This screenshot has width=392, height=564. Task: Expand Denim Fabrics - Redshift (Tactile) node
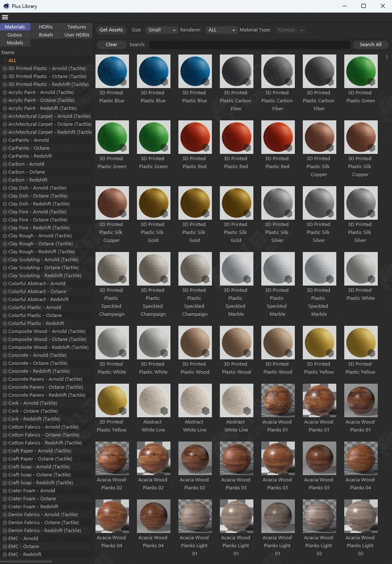[x=5, y=530]
